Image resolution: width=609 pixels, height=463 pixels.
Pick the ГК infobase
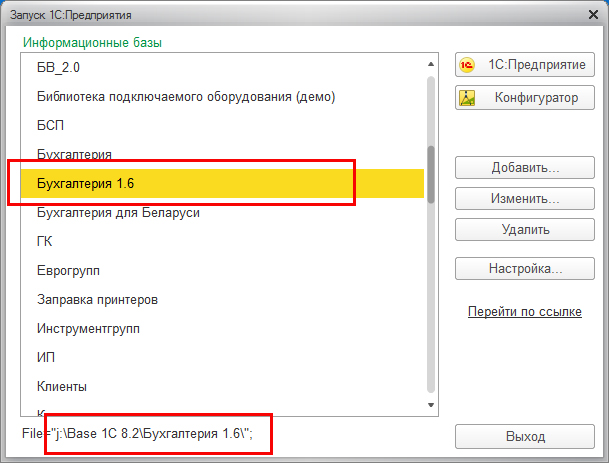(x=45, y=242)
